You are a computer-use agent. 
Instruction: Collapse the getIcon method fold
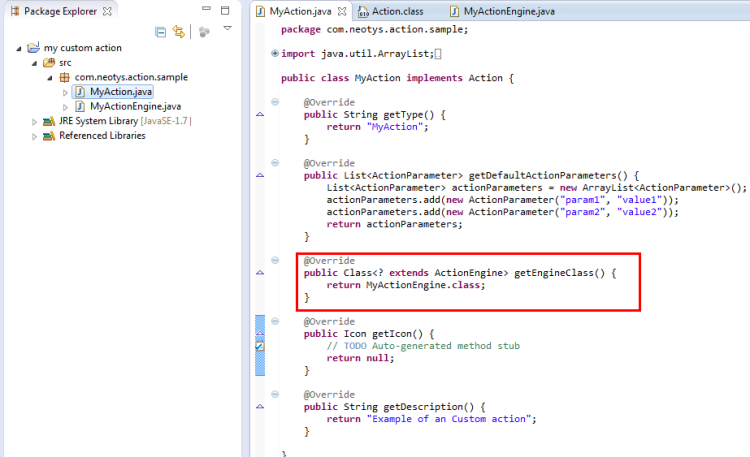pos(275,322)
